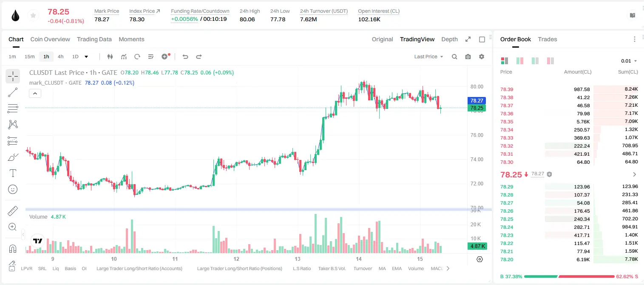Toggle fullscreen chart view icon
The image size is (644, 285).
pos(468,39)
